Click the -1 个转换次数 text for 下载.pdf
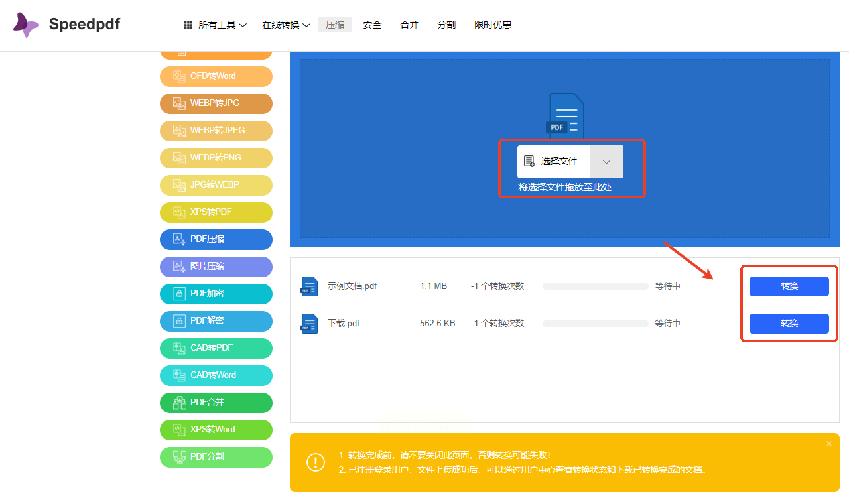The image size is (849, 504). coord(497,324)
